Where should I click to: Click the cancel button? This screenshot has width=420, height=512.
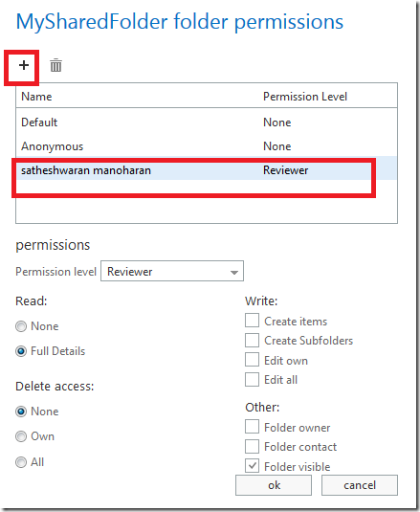[360, 485]
